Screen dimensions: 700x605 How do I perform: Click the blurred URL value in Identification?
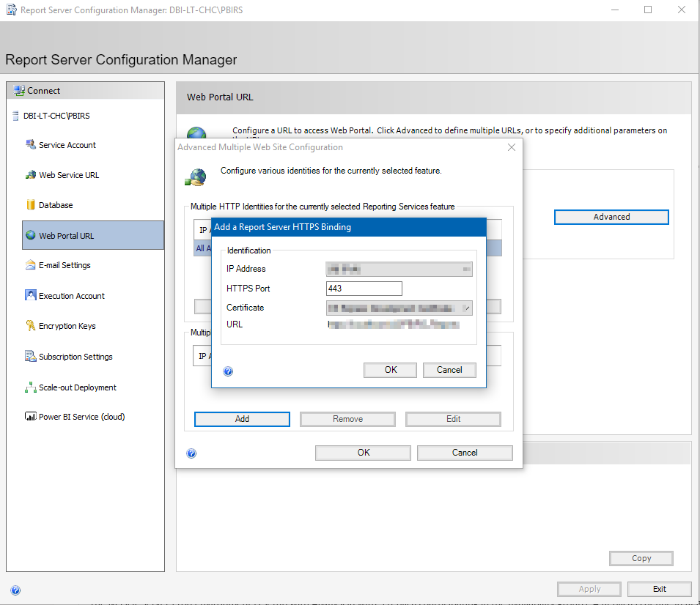[x=394, y=324]
